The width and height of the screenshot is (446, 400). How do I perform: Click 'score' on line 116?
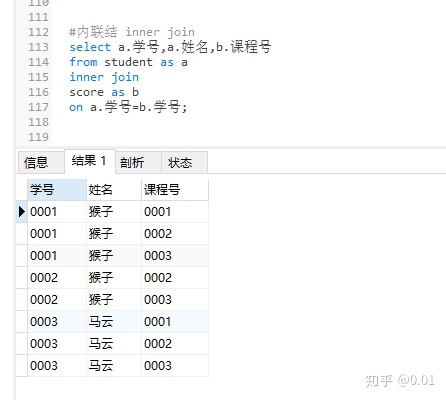87,92
